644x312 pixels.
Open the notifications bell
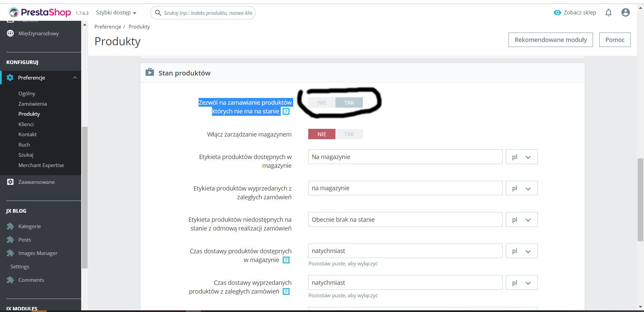tap(608, 13)
